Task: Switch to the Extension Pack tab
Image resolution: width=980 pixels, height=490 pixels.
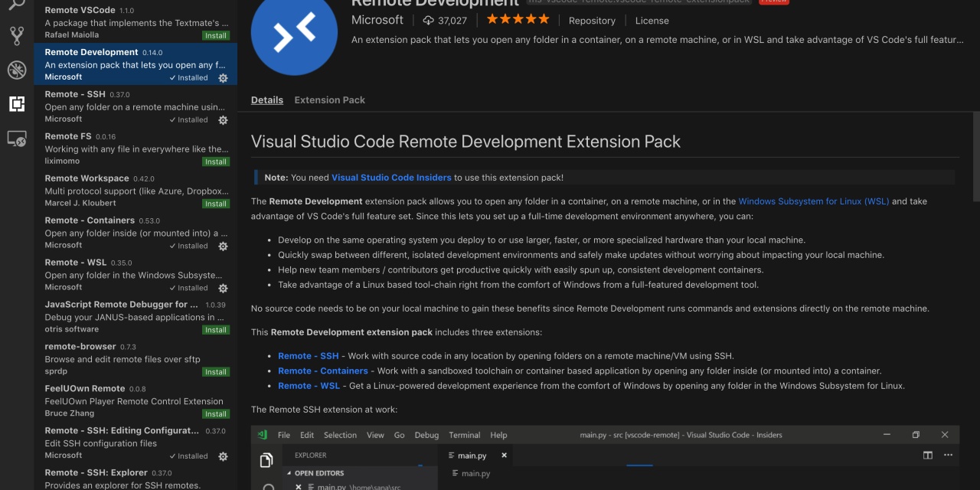Action: (x=329, y=100)
